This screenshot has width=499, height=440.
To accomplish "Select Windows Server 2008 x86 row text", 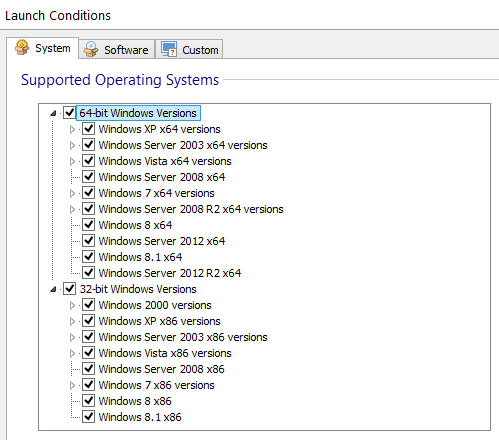I will [x=161, y=369].
